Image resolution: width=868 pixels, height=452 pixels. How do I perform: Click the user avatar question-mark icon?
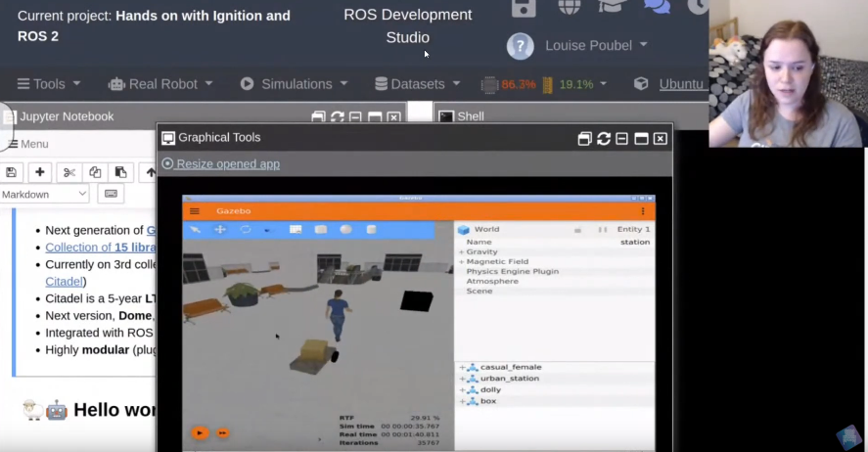[521, 46]
